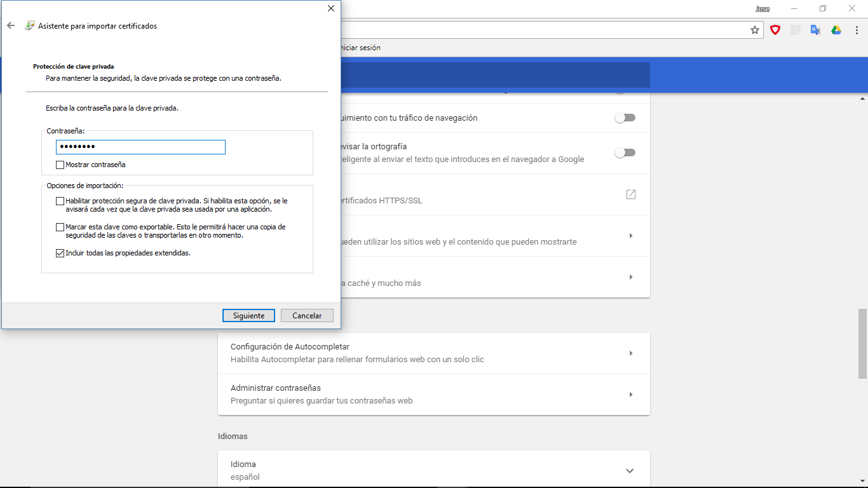Viewport: 868px width, 488px height.
Task: Click the Google Keep lightbulb extension
Action: pyautogui.click(x=796, y=30)
